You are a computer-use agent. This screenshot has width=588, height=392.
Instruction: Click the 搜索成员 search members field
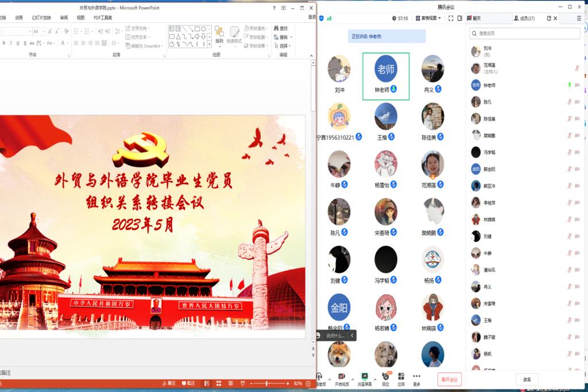524,33
